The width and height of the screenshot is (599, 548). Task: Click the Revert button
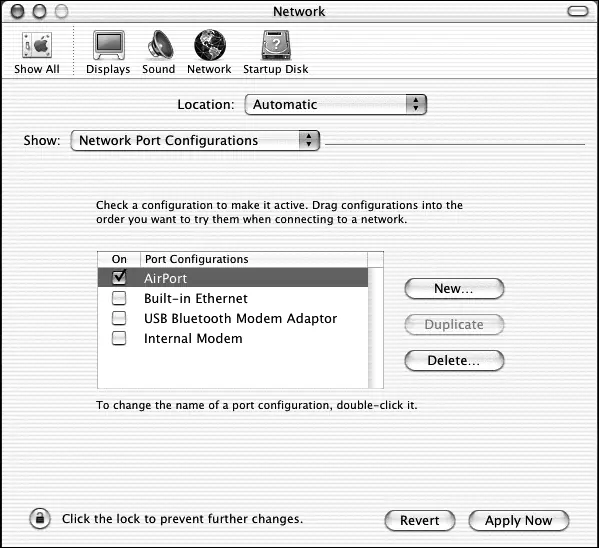(x=419, y=520)
